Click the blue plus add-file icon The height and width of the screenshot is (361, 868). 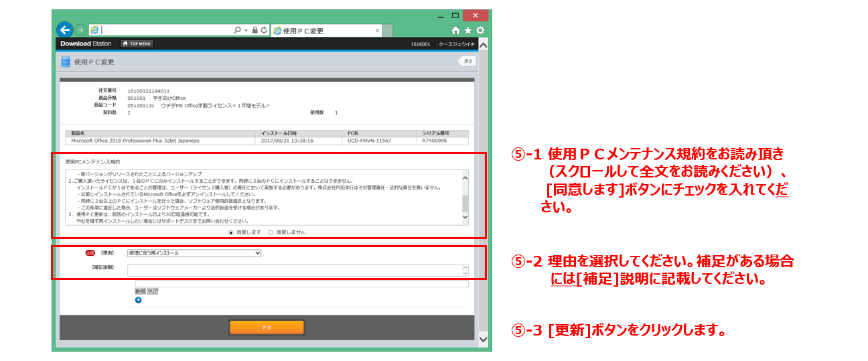[138, 300]
